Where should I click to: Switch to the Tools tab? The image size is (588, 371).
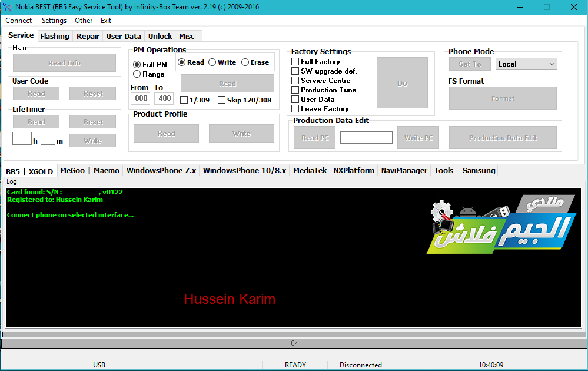click(x=444, y=171)
